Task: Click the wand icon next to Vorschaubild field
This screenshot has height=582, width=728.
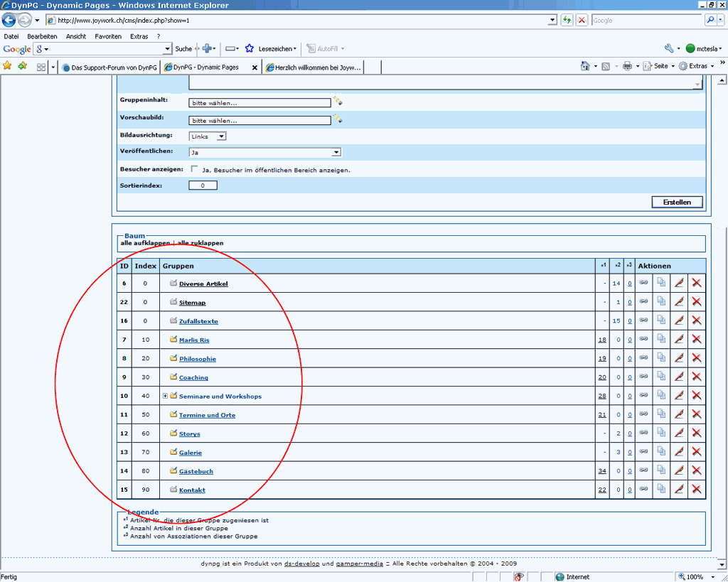Action: click(x=338, y=119)
